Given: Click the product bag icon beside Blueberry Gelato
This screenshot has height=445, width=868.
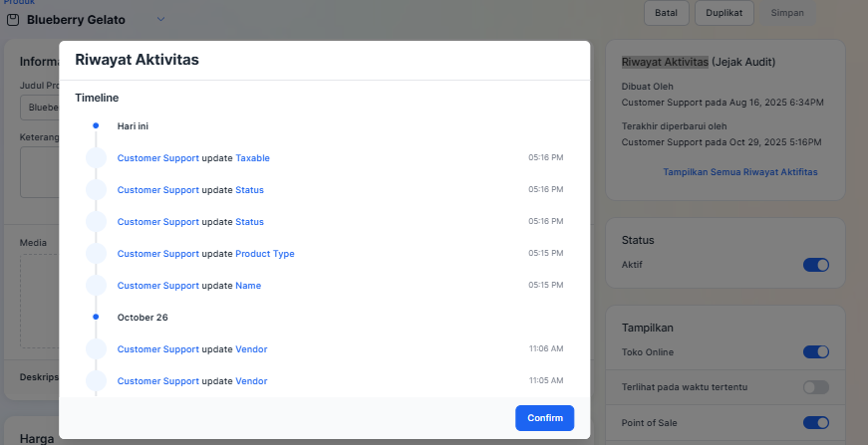Looking at the screenshot, I should [x=13, y=20].
